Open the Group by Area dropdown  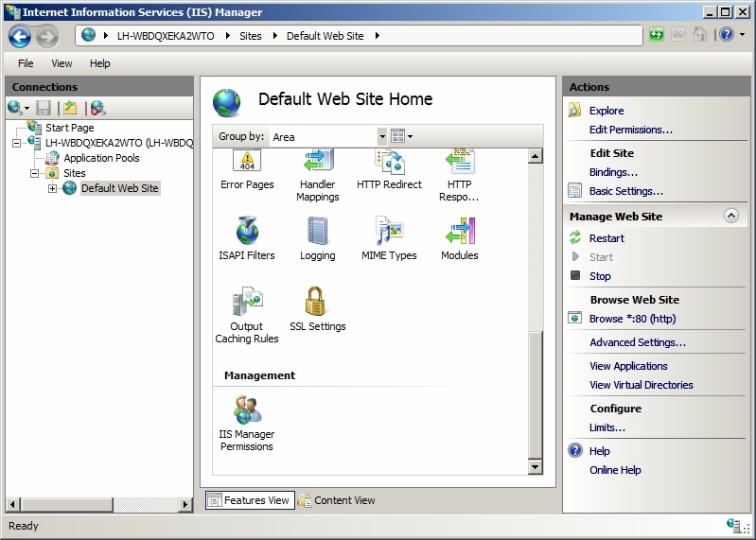382,136
